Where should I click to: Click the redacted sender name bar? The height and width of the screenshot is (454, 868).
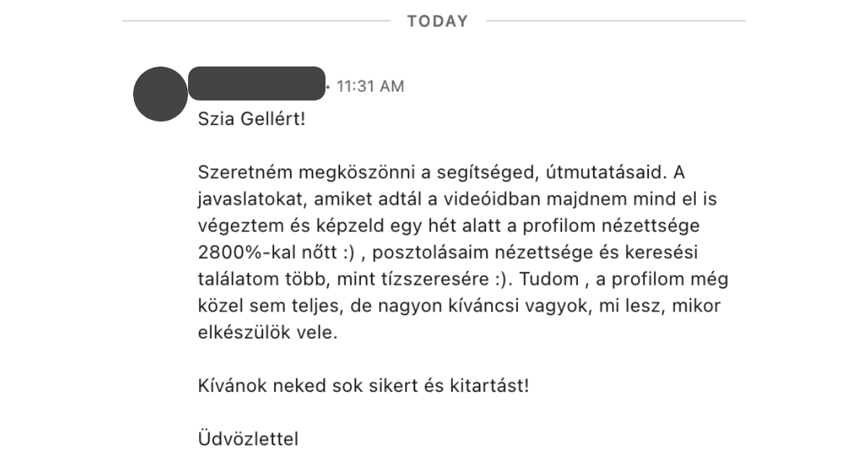[x=255, y=83]
